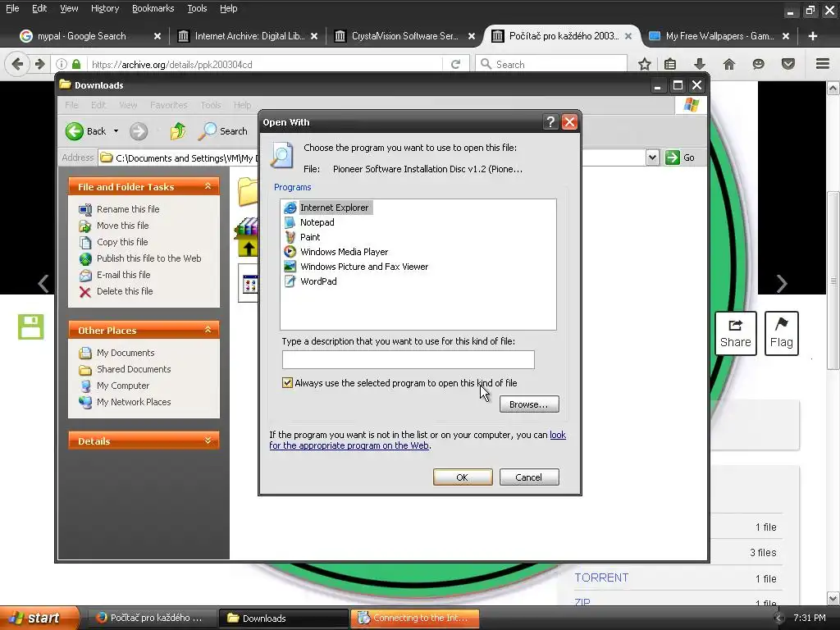Open the browser hamburger menu
This screenshot has width=840, height=630.
(823, 64)
